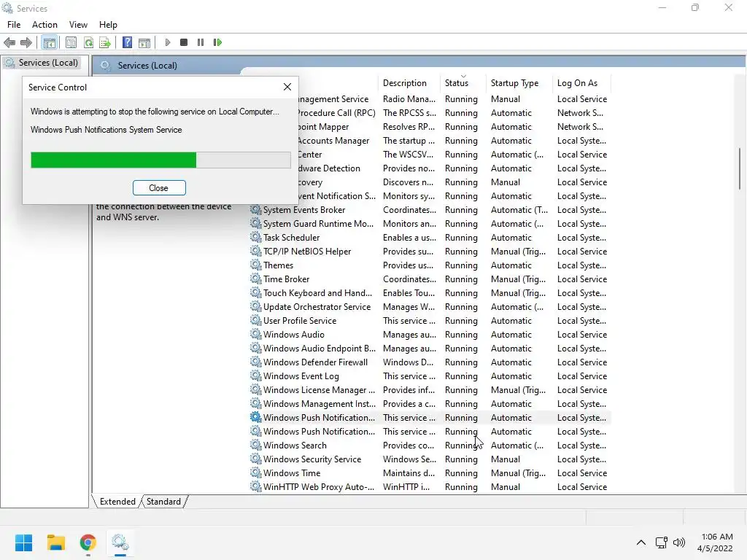Click the Discovers n... description cell
747x560 pixels.
pyautogui.click(x=409, y=182)
